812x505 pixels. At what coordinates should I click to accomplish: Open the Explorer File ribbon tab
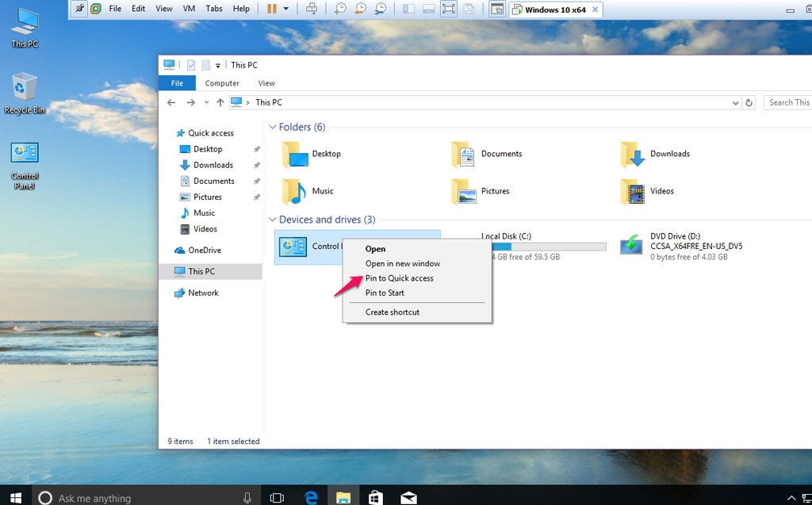click(177, 83)
